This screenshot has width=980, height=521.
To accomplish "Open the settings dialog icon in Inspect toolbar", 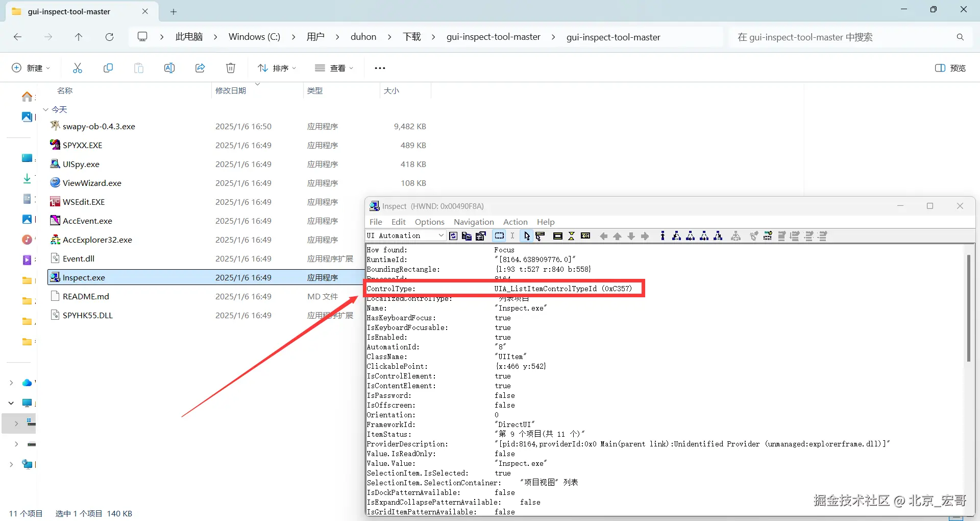I will [481, 236].
